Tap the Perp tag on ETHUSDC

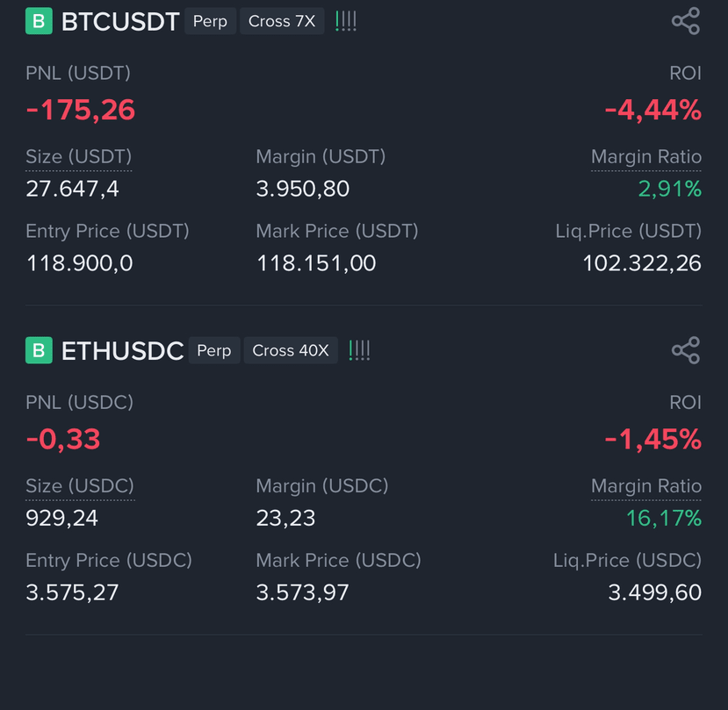[214, 350]
